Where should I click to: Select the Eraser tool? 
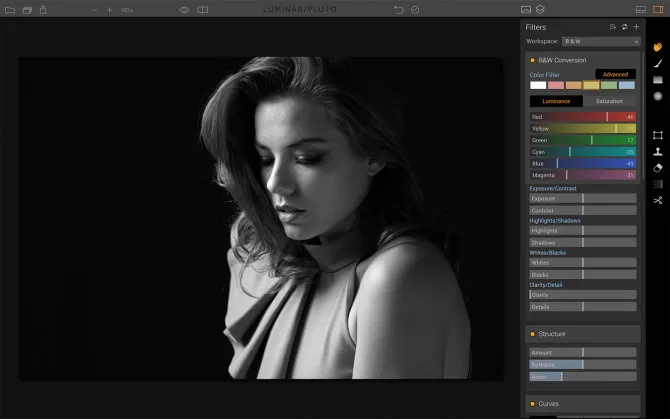pos(658,168)
